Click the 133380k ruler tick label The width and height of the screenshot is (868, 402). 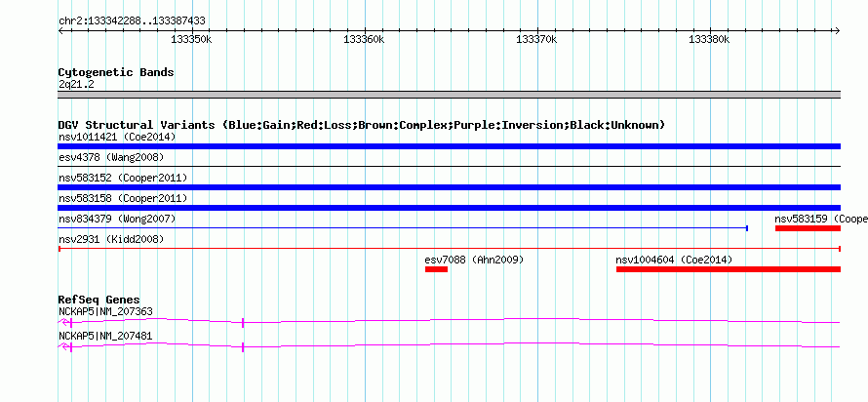coord(709,39)
